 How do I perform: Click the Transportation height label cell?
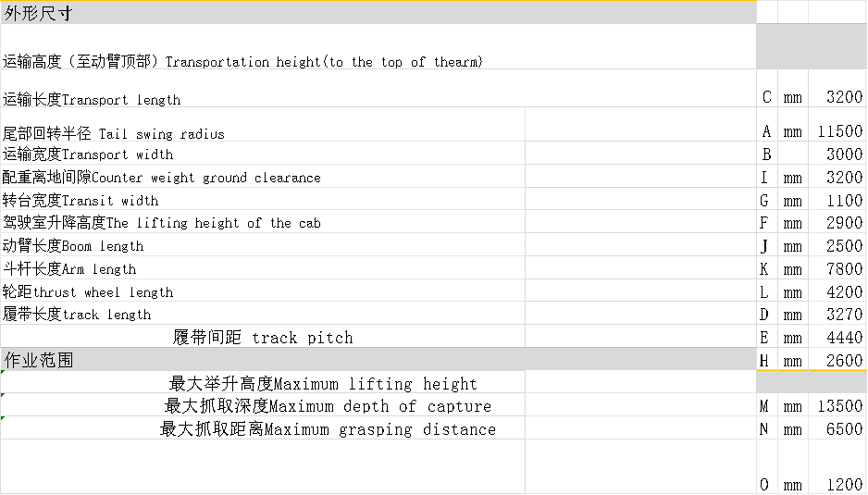242,61
